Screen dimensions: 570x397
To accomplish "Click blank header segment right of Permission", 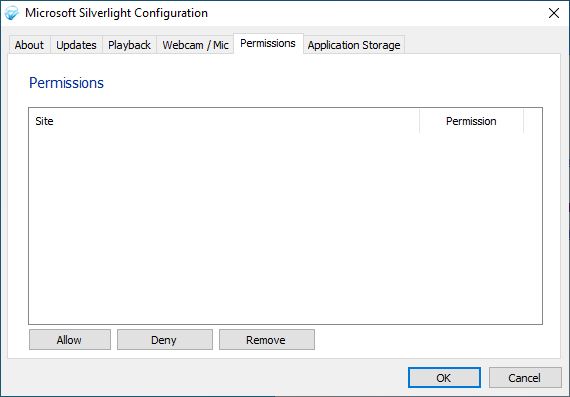I will [533, 121].
